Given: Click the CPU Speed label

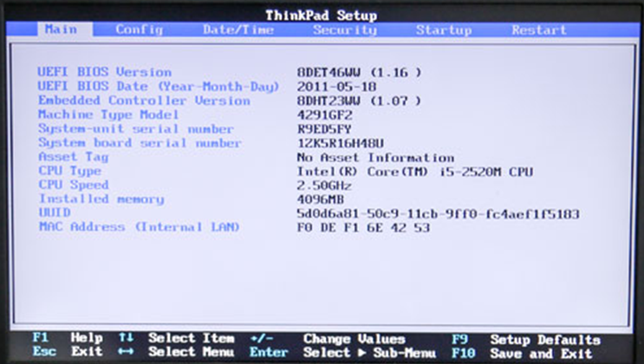Looking at the screenshot, I should pos(74,185).
